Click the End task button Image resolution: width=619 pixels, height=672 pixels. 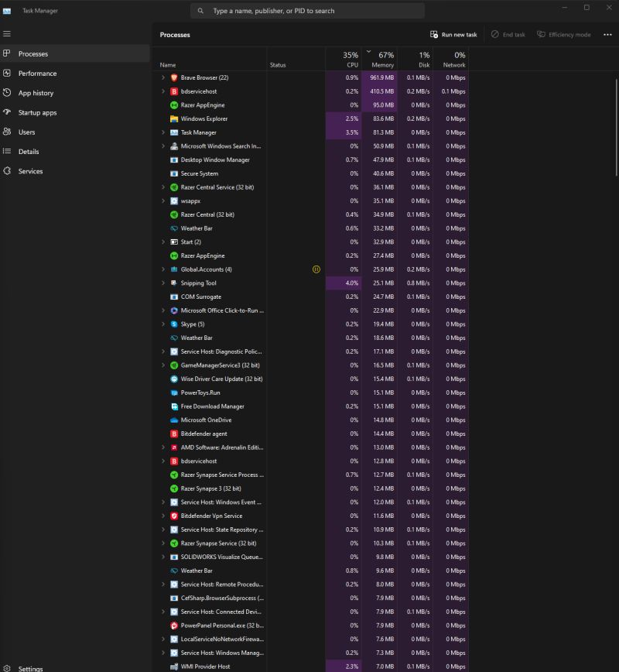508,34
